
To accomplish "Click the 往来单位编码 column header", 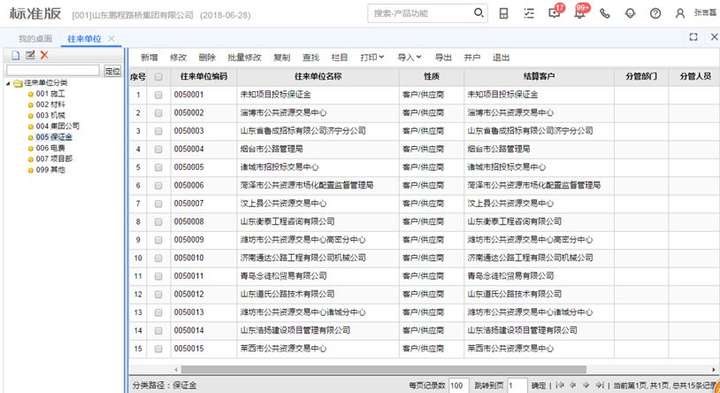I will tap(203, 77).
